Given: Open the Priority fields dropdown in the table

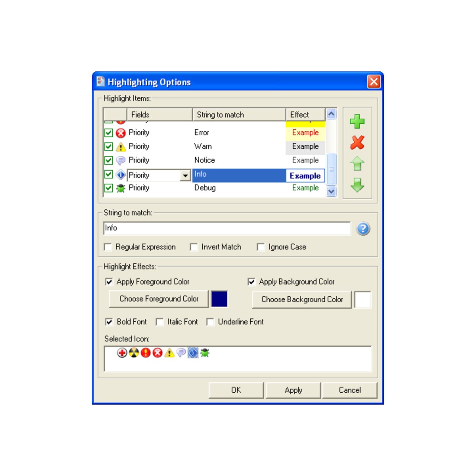Looking at the screenshot, I should pyautogui.click(x=185, y=175).
